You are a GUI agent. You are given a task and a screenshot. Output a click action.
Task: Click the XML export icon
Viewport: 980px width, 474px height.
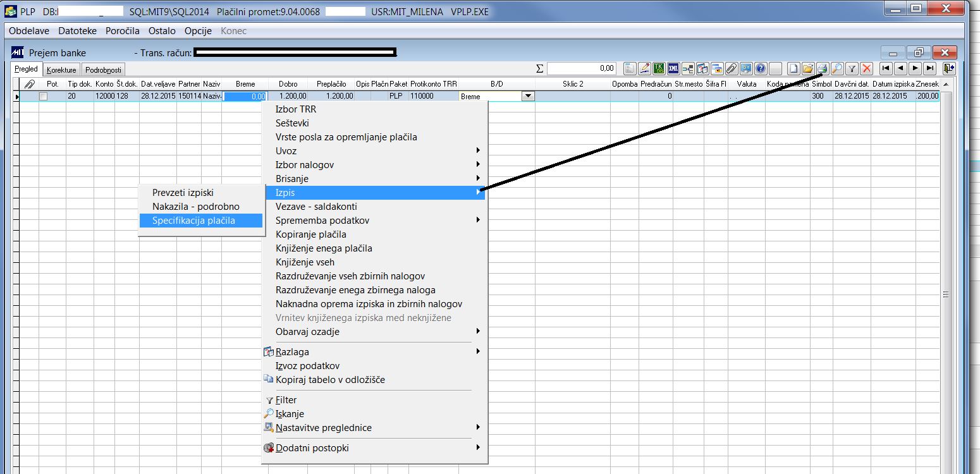673,68
